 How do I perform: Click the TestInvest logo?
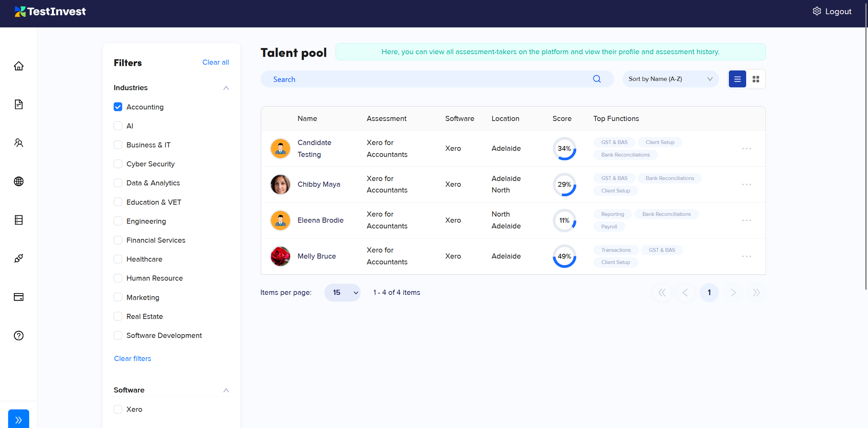pyautogui.click(x=50, y=11)
